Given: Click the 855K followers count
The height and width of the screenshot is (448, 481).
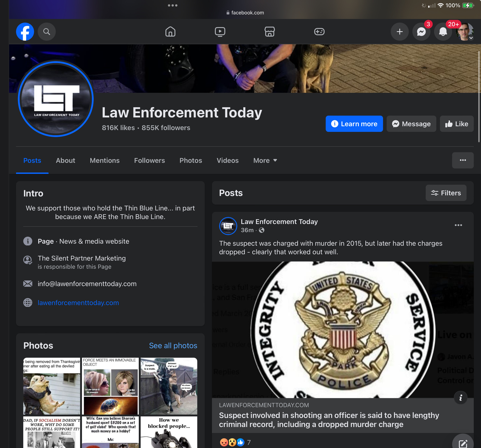Looking at the screenshot, I should [166, 128].
